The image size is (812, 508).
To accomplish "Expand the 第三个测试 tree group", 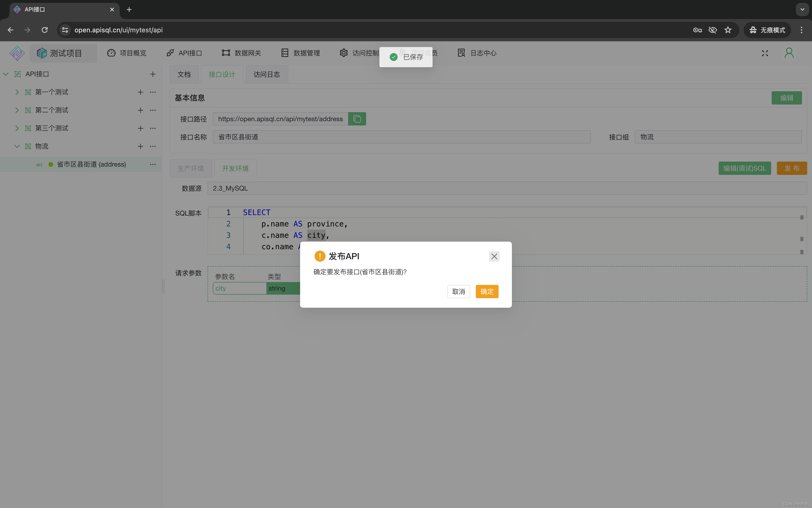I will [17, 128].
